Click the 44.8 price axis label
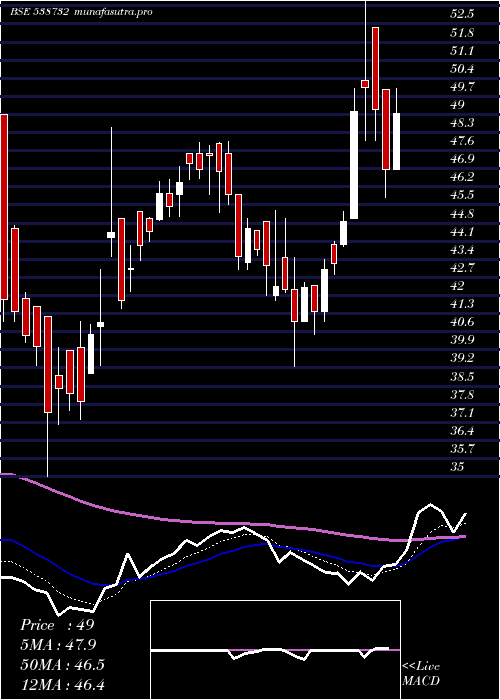This screenshot has height=700, width=500. 462,214
